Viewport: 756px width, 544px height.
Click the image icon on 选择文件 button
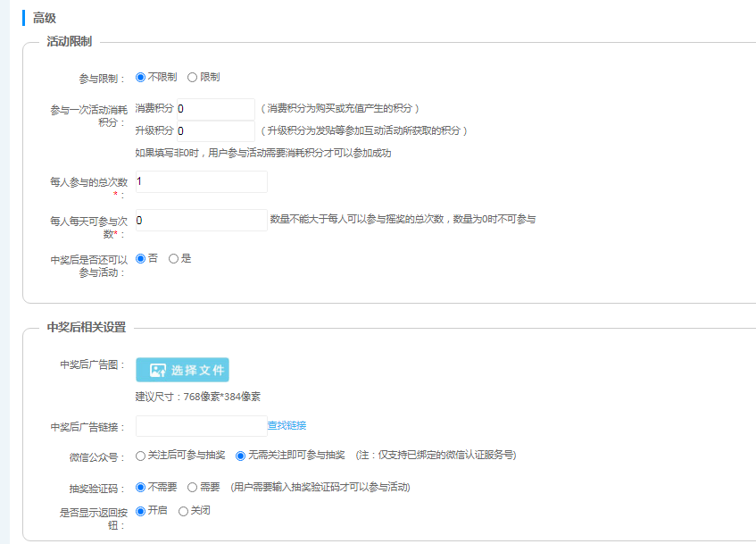click(x=157, y=370)
